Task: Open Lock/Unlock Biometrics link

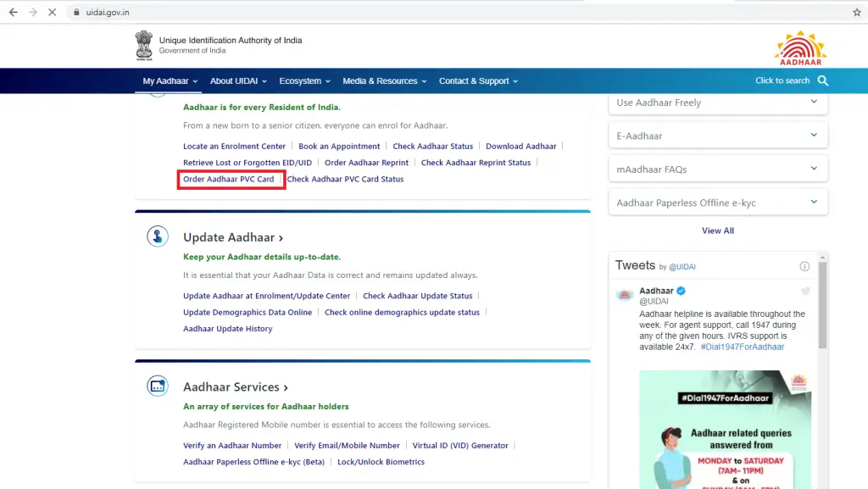Action: tap(381, 462)
